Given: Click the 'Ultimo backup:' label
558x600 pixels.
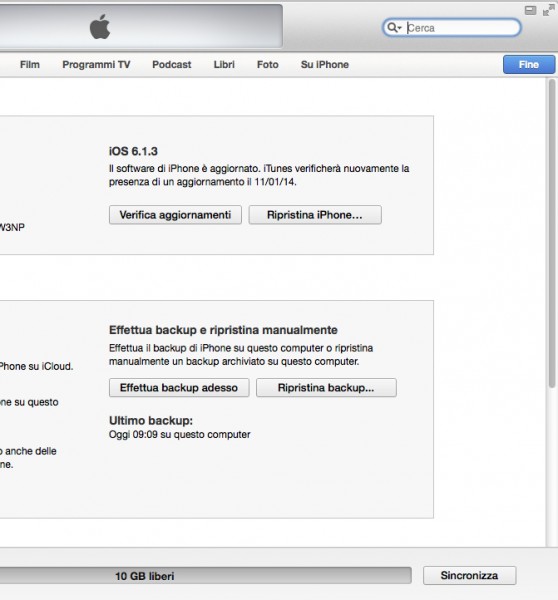Looking at the screenshot, I should (x=151, y=421).
